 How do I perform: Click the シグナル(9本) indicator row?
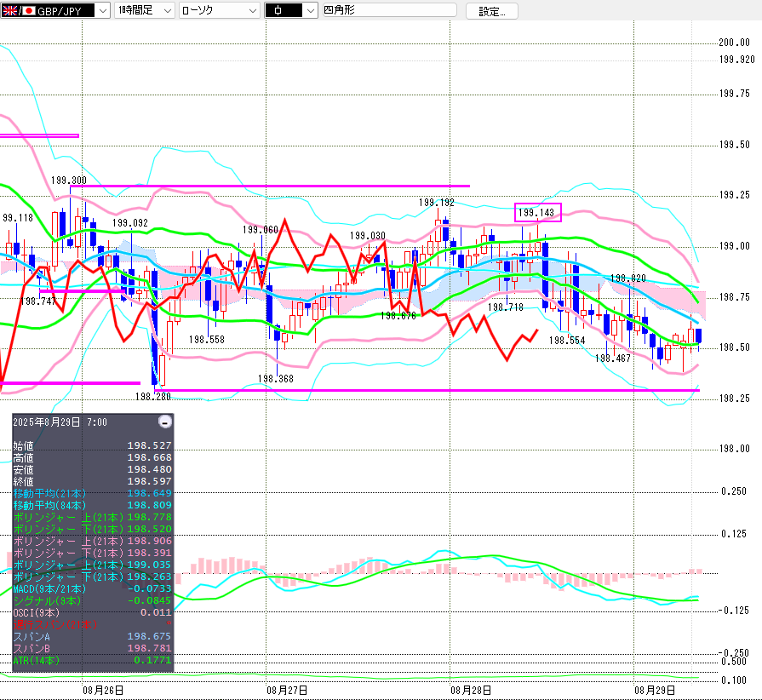(92, 601)
